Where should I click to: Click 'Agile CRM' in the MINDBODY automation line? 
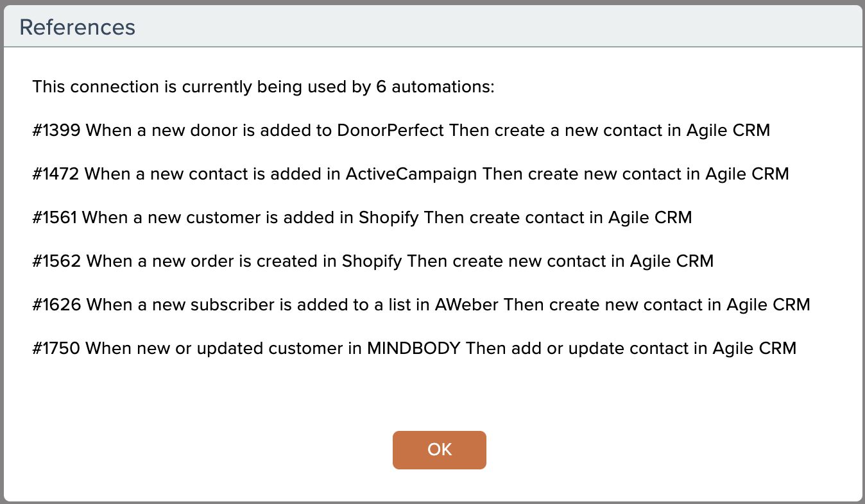click(x=754, y=348)
